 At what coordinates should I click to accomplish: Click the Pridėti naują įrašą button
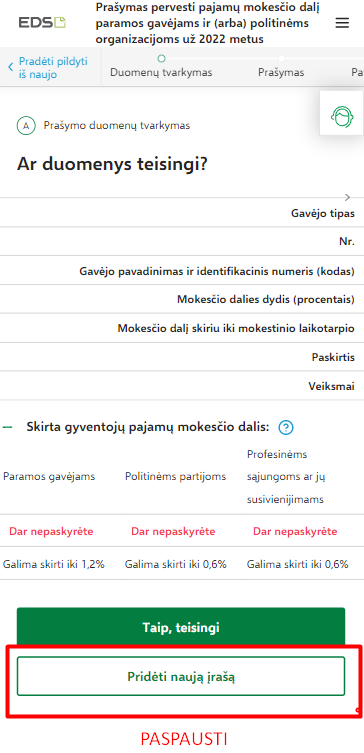pyautogui.click(x=181, y=676)
